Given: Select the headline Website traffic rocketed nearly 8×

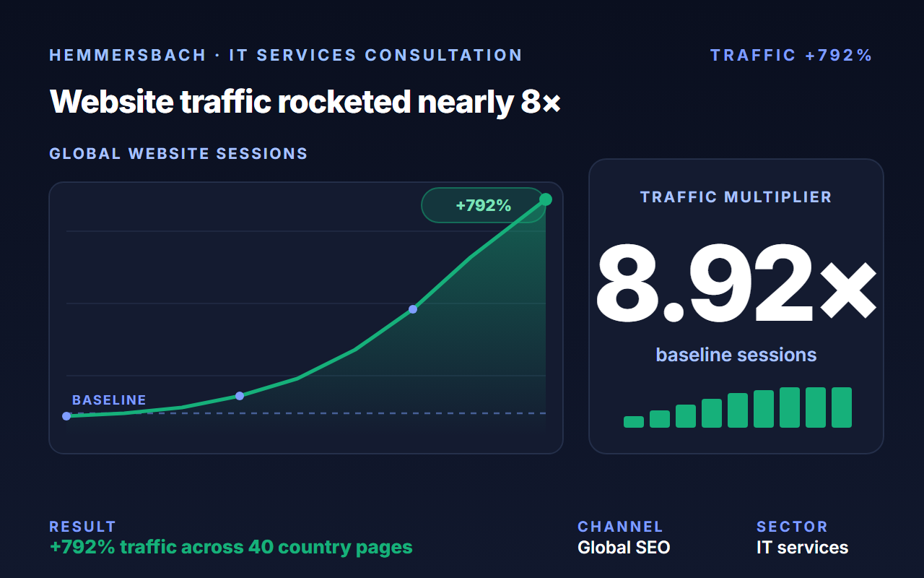Looking at the screenshot, I should pos(305,102).
